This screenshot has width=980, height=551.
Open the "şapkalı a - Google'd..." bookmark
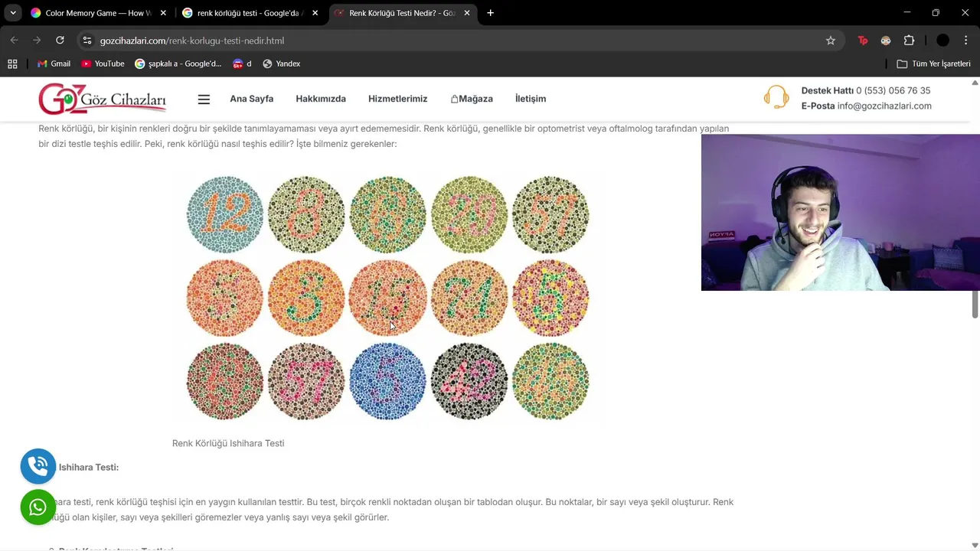pos(178,64)
